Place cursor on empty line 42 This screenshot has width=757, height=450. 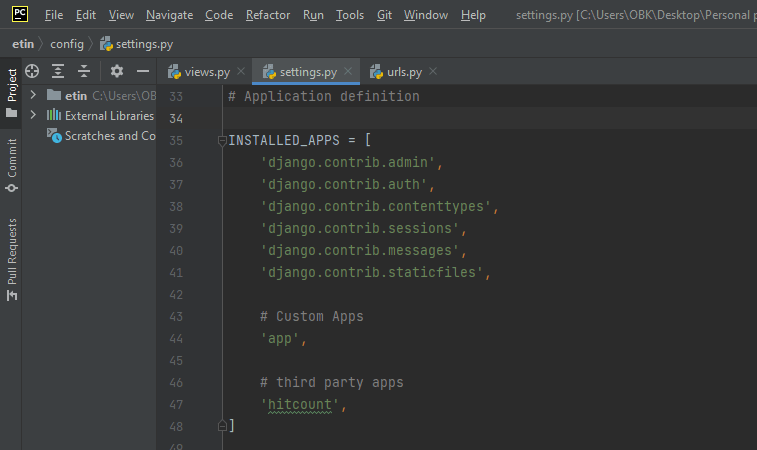490,295
